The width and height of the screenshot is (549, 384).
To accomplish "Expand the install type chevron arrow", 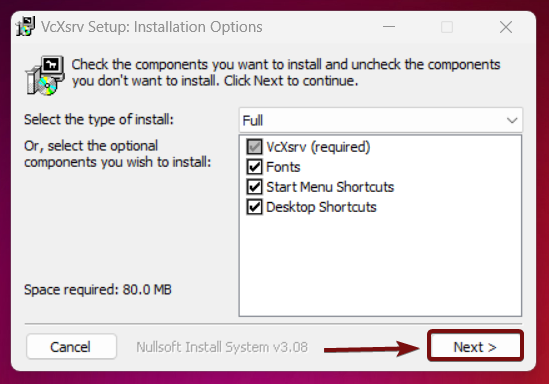I will (x=512, y=120).
